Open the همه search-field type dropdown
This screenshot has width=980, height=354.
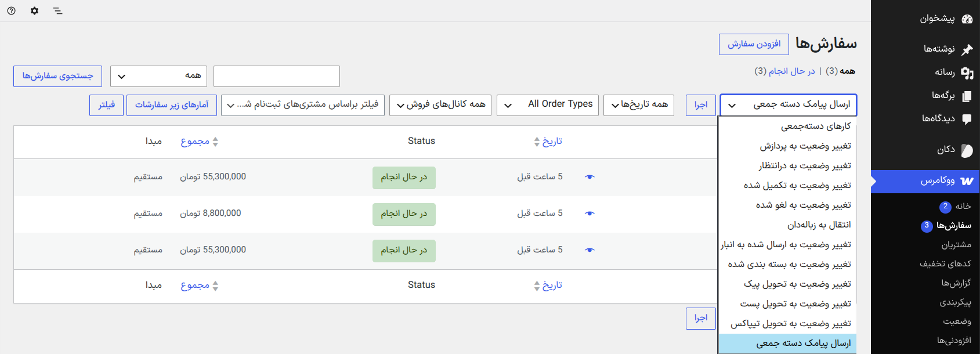point(159,76)
